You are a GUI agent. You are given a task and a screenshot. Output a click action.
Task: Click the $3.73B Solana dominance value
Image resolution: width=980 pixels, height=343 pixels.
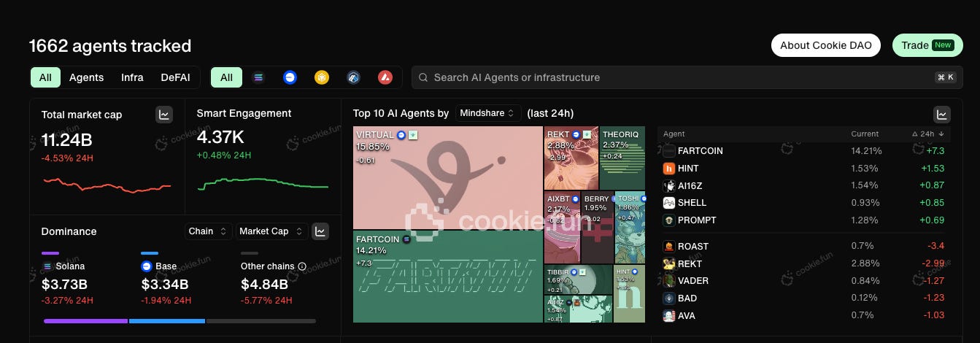[65, 284]
